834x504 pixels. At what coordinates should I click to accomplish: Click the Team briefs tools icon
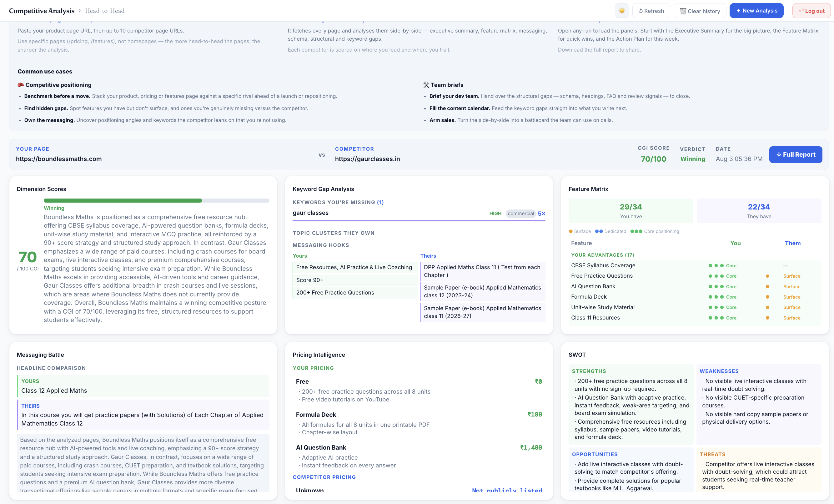tap(426, 85)
